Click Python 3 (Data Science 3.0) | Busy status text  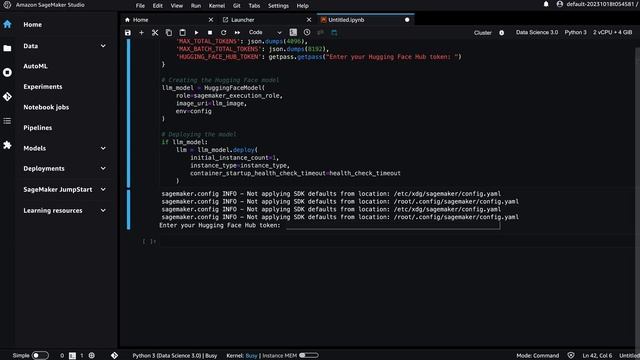[175, 356]
